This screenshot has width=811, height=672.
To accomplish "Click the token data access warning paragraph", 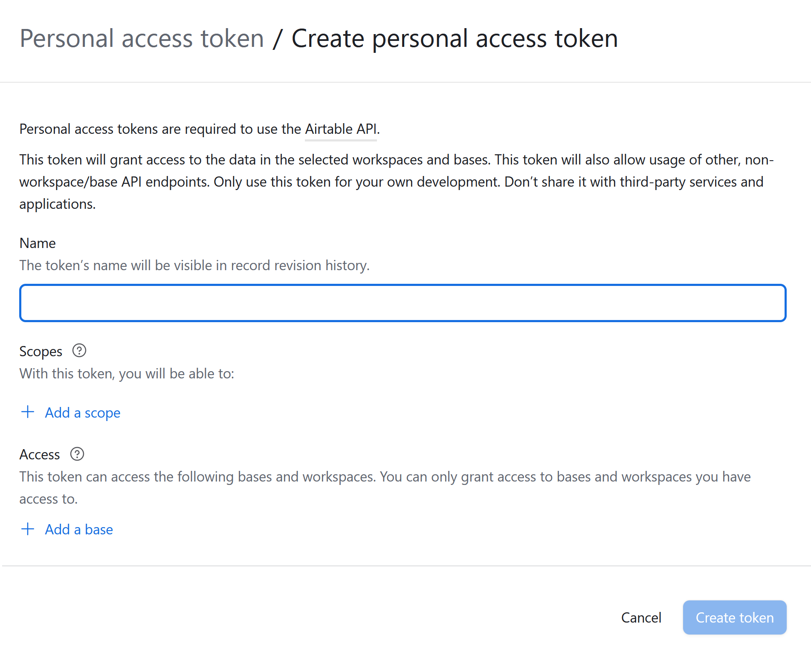I will pyautogui.click(x=397, y=182).
